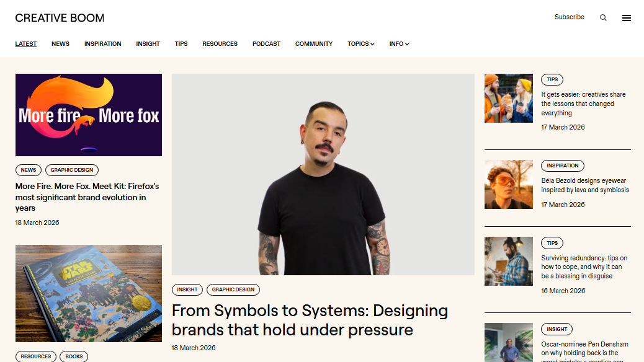Open the Surviving redundancy tips article

click(584, 267)
